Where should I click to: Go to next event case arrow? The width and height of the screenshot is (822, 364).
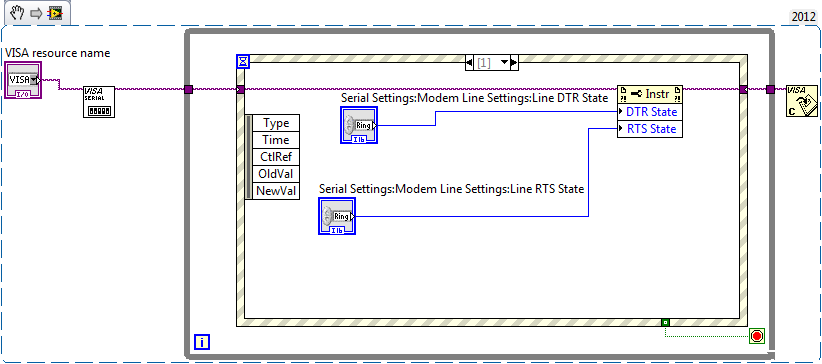tap(514, 63)
